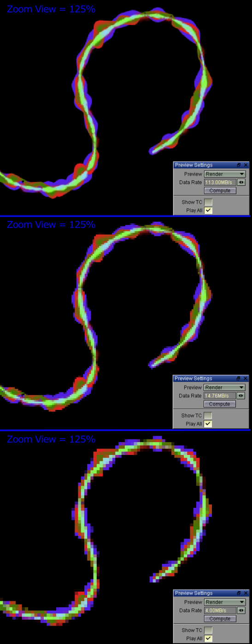Select the 4.00MB/s Data Rate field

pyautogui.click(x=220, y=610)
